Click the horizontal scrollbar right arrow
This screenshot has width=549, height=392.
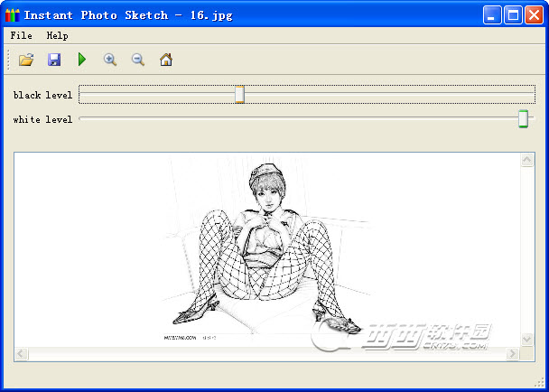[514, 354]
